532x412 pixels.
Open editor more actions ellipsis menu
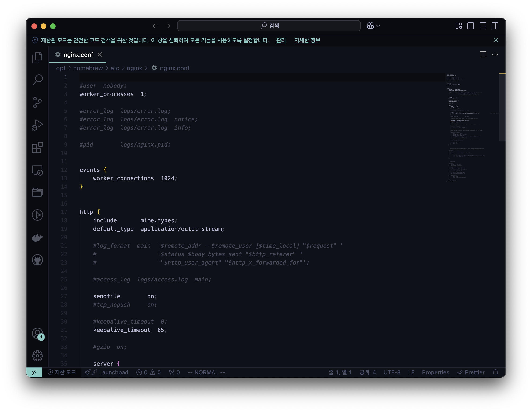(495, 55)
